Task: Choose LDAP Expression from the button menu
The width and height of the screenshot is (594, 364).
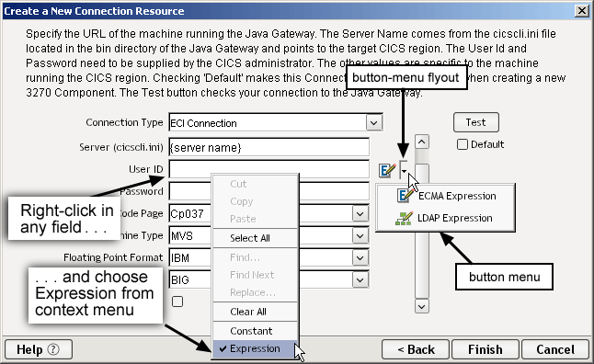Action: (x=444, y=218)
